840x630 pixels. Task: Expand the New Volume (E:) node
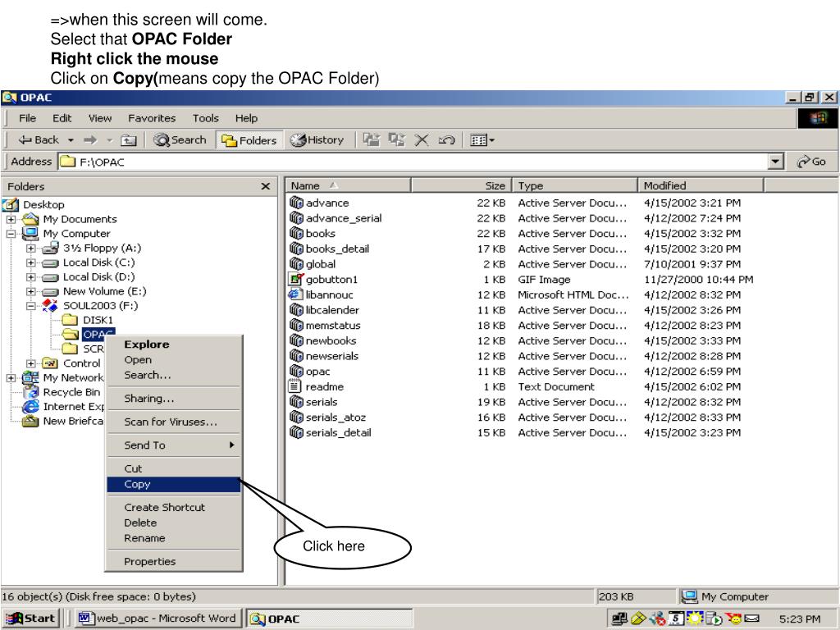pos(31,291)
